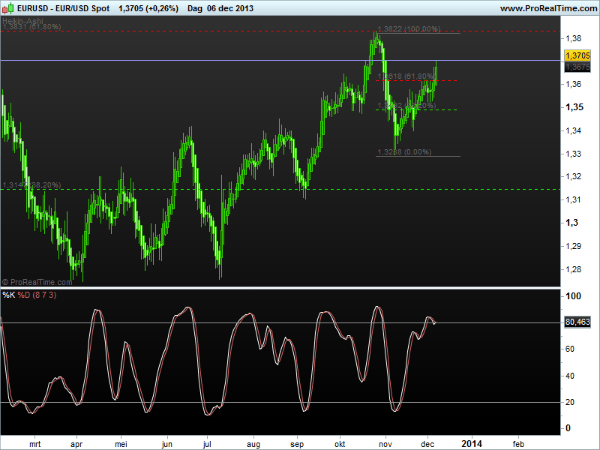Click the sep month on time axis
This screenshot has width=600, height=450.
pyautogui.click(x=297, y=444)
